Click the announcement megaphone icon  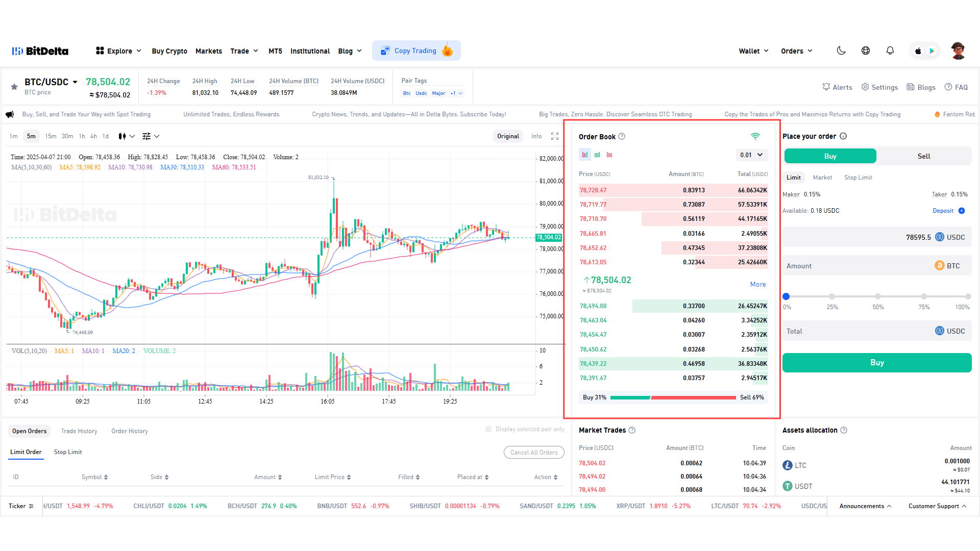tap(10, 114)
